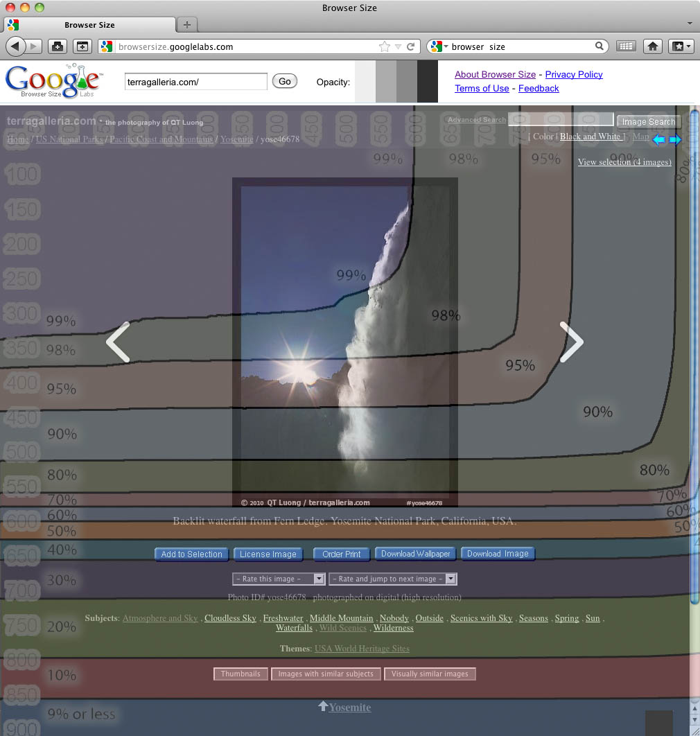
Task: Click Add to Selection button
Action: click(191, 554)
